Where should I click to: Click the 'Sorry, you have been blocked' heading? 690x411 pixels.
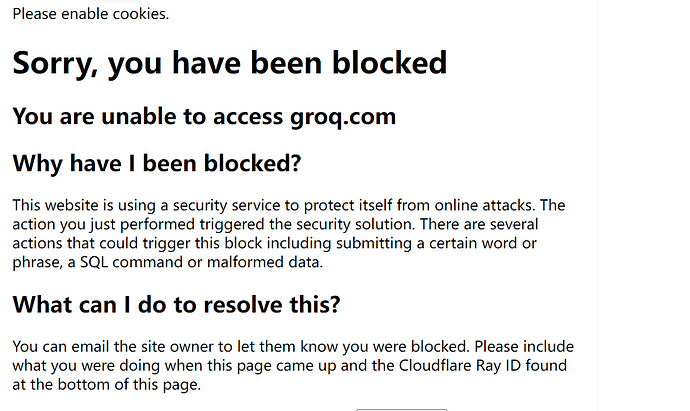click(x=230, y=63)
